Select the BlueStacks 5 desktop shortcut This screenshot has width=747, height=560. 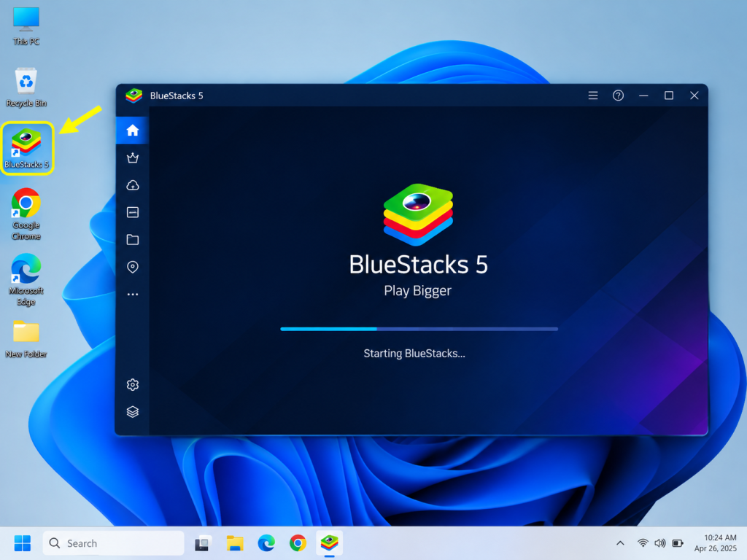(27, 148)
